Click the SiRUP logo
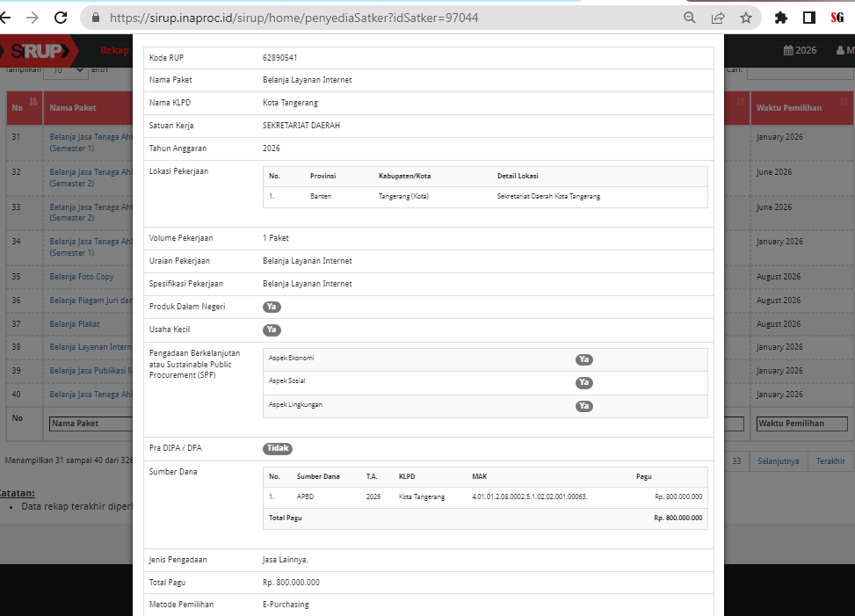 [38, 51]
